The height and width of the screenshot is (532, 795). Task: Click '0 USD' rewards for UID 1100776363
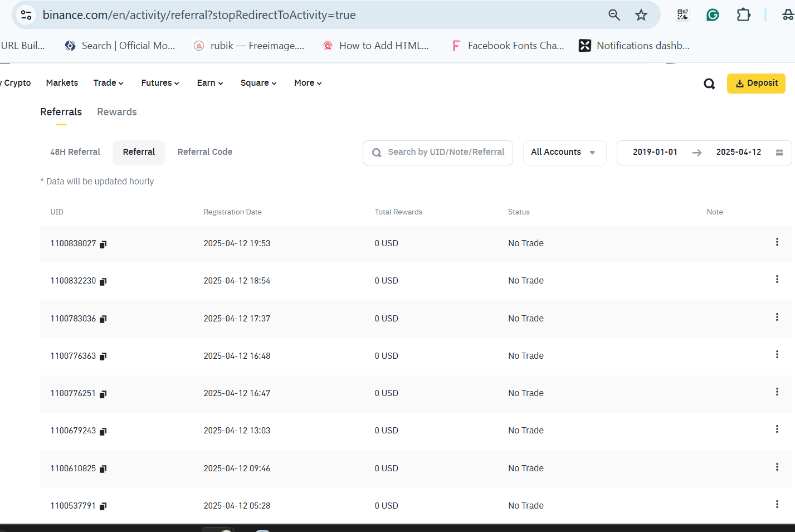click(x=387, y=356)
